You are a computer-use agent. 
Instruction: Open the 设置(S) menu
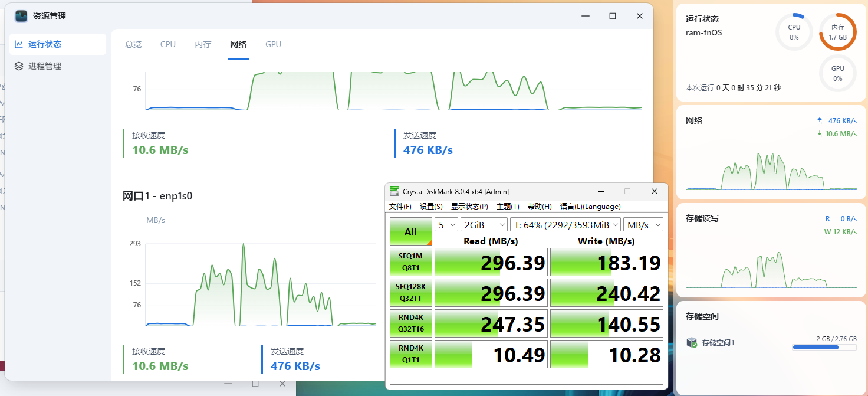431,207
